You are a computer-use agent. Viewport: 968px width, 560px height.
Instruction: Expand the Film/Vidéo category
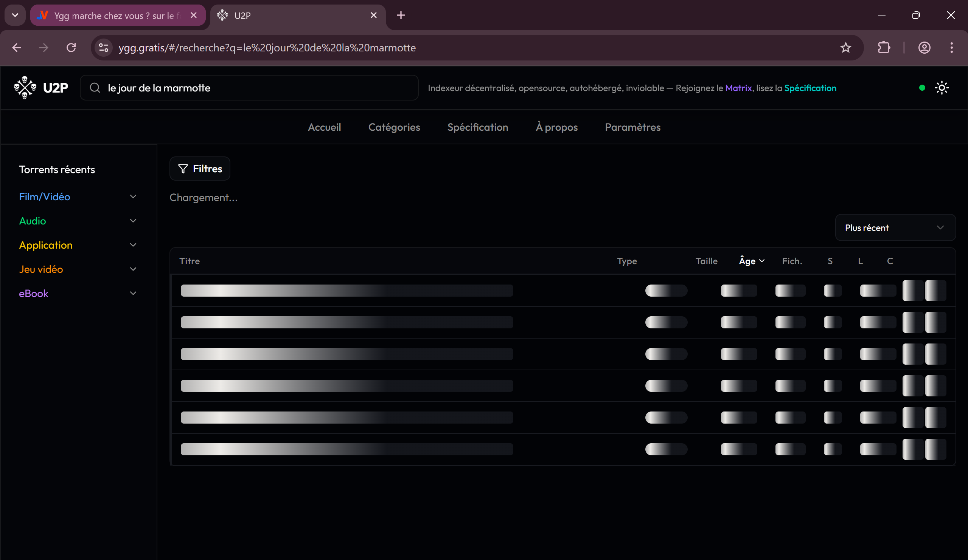45,196
